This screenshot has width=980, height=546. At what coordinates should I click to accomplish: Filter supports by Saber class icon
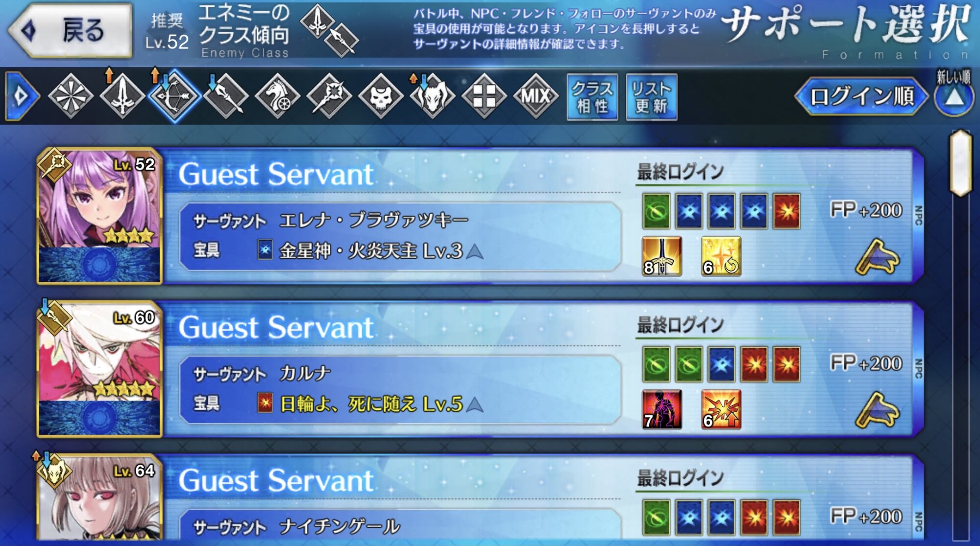coord(122,96)
